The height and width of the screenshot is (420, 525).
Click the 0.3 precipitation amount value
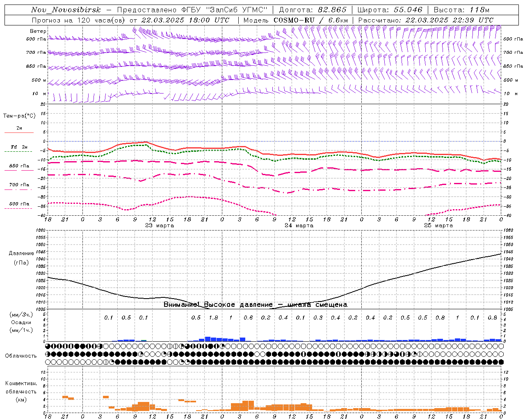[318, 318]
